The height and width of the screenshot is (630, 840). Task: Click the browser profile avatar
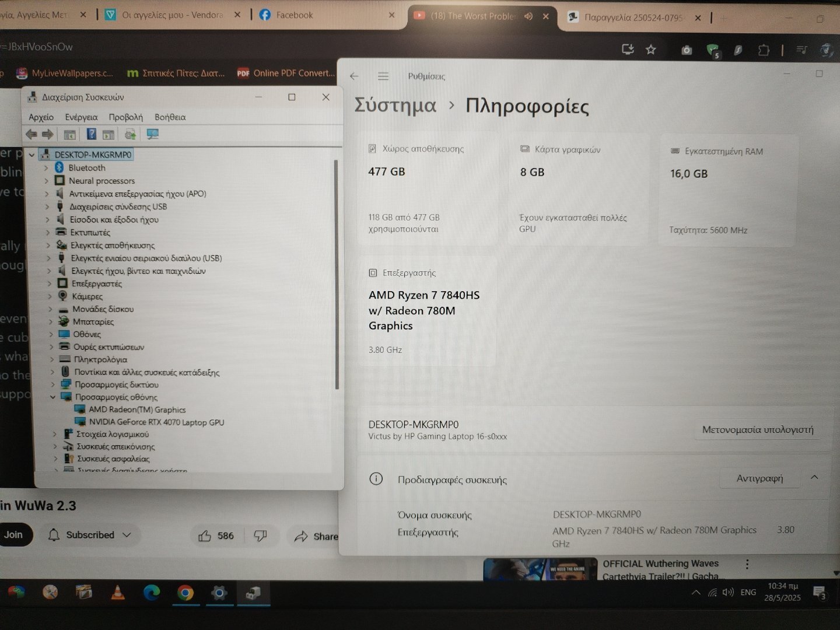point(825,50)
